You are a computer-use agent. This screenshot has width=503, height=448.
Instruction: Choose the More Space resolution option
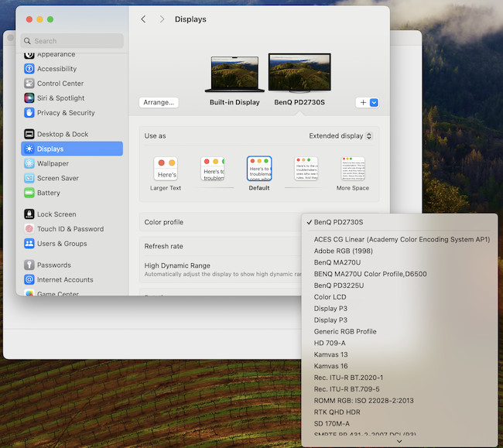point(353,174)
